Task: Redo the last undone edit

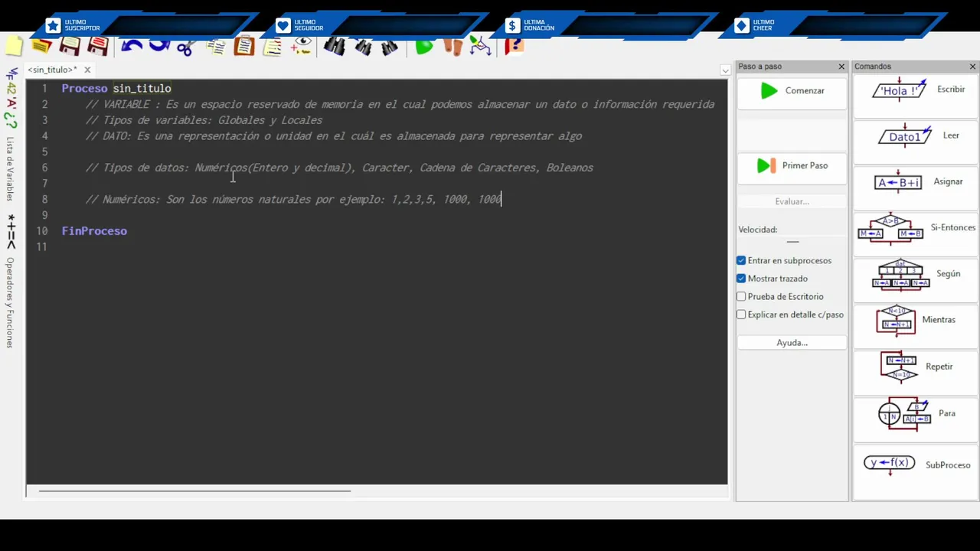Action: tap(158, 46)
